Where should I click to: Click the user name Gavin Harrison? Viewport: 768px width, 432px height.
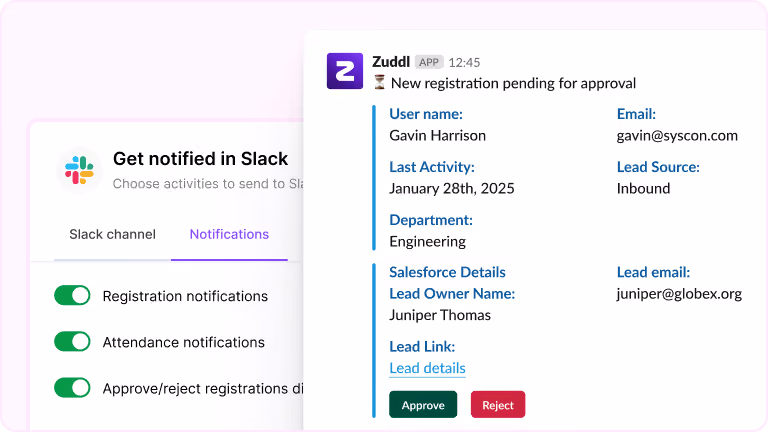[x=437, y=136]
